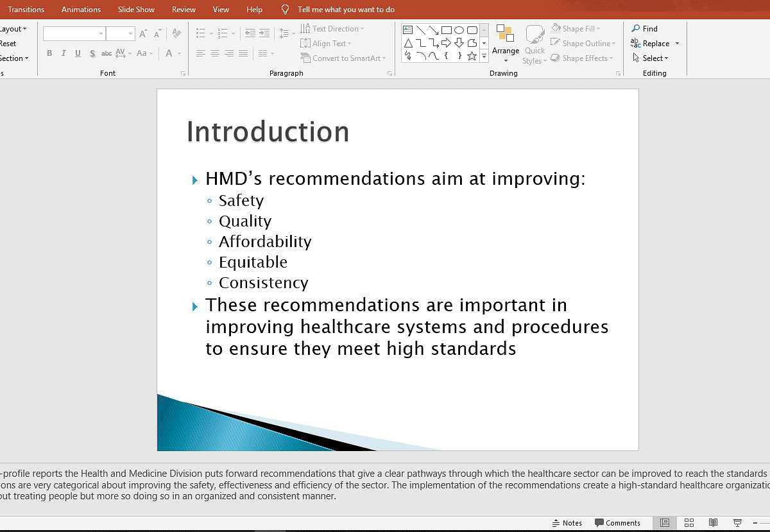Toggle Justify paragraph alignment
This screenshot has height=532, width=770.
pyautogui.click(x=244, y=53)
